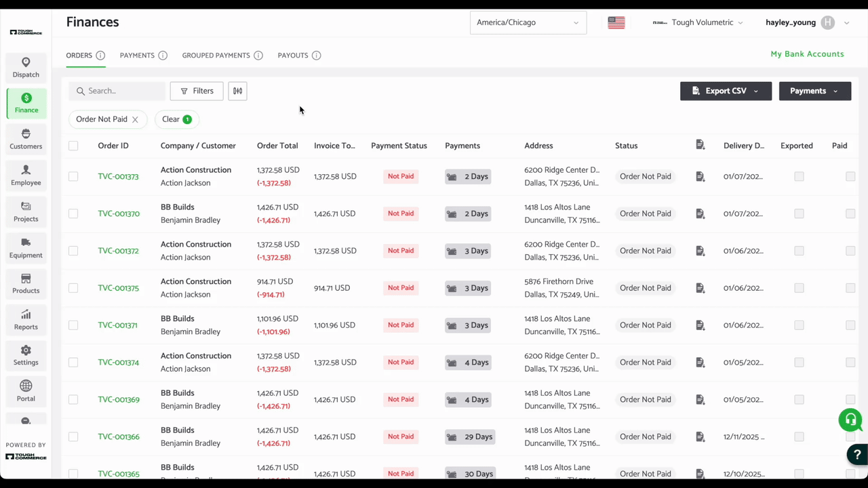Image resolution: width=868 pixels, height=488 pixels.
Task: Open order TVC-001375 details
Action: (x=118, y=287)
